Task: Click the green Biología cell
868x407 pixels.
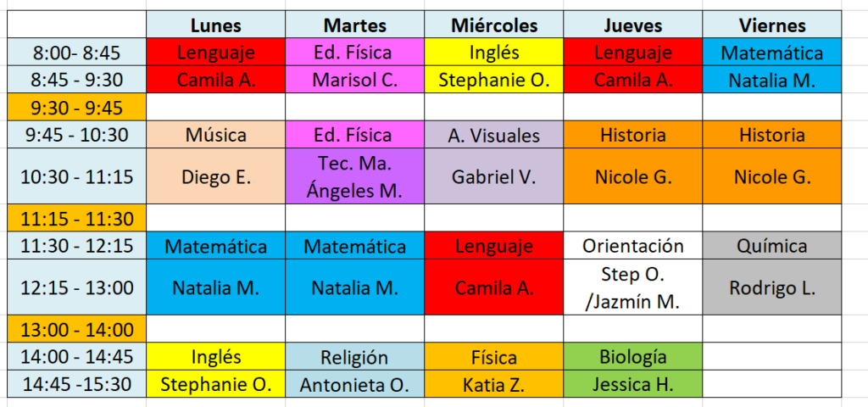Action: click(x=633, y=357)
